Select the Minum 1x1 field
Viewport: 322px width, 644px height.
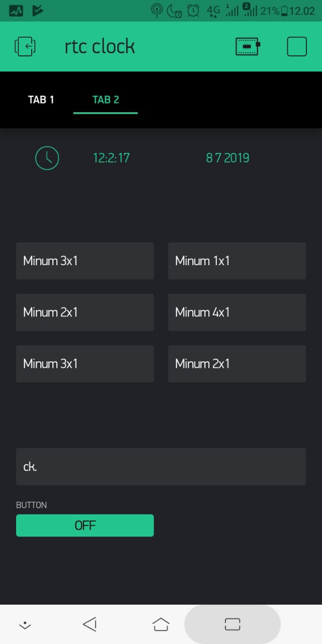237,261
